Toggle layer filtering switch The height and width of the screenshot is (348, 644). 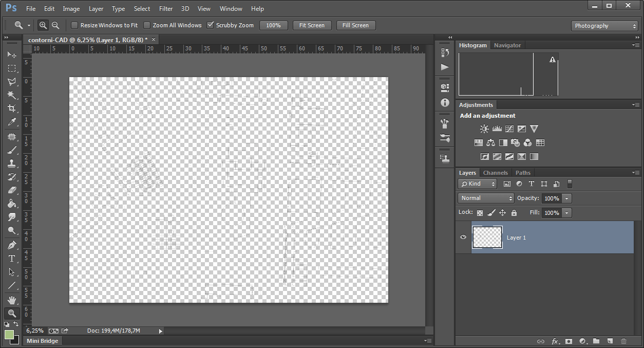[x=570, y=184]
